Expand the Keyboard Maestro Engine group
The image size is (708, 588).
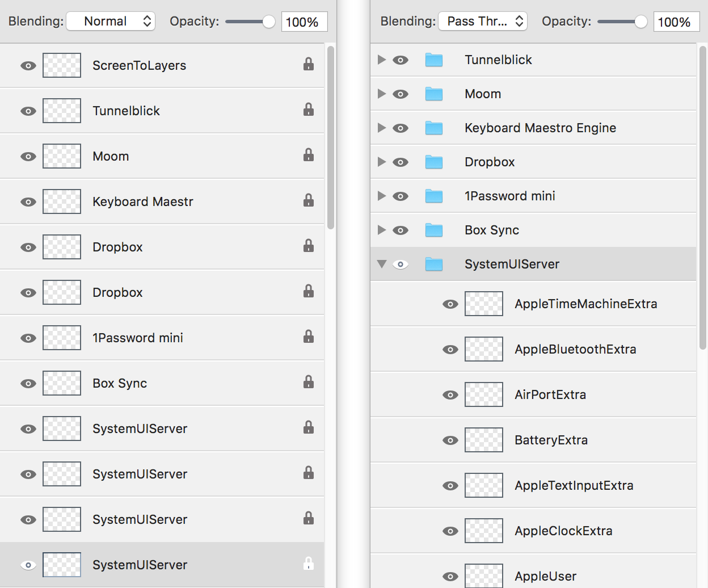382,128
